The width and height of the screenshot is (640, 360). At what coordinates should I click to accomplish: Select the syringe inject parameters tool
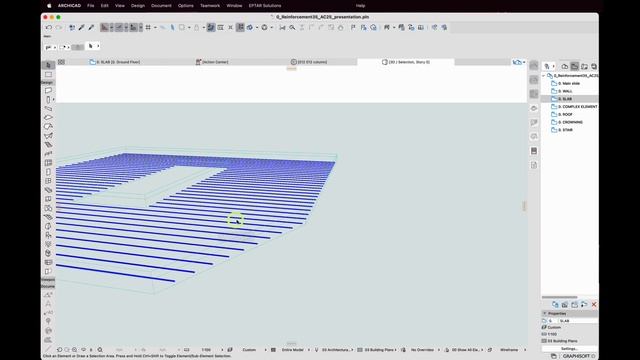(x=91, y=27)
